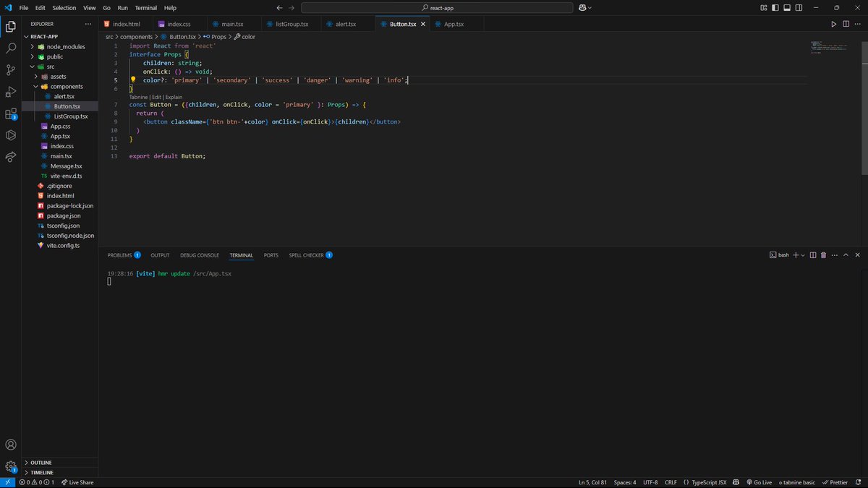Open Explorer view more actions ellipsis

coord(90,24)
